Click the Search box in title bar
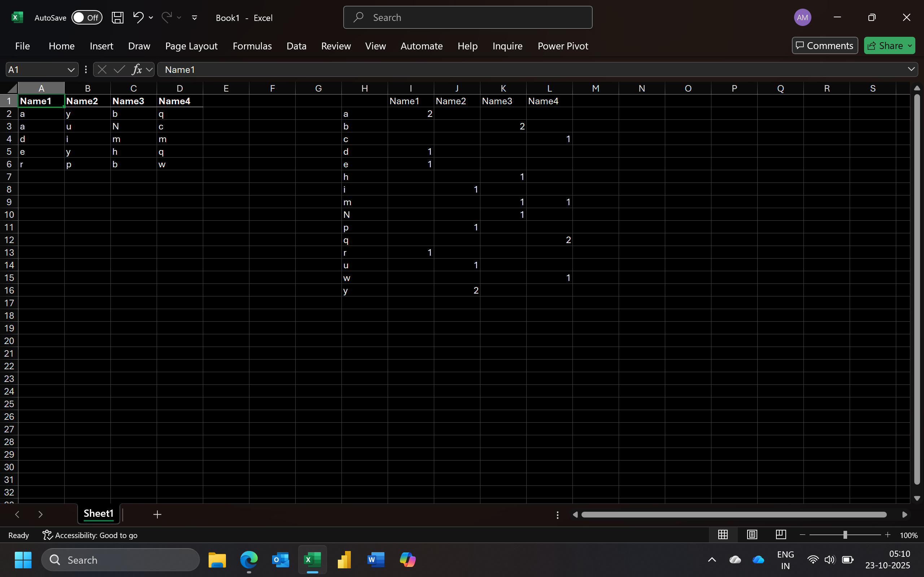The height and width of the screenshot is (577, 924). tap(468, 18)
